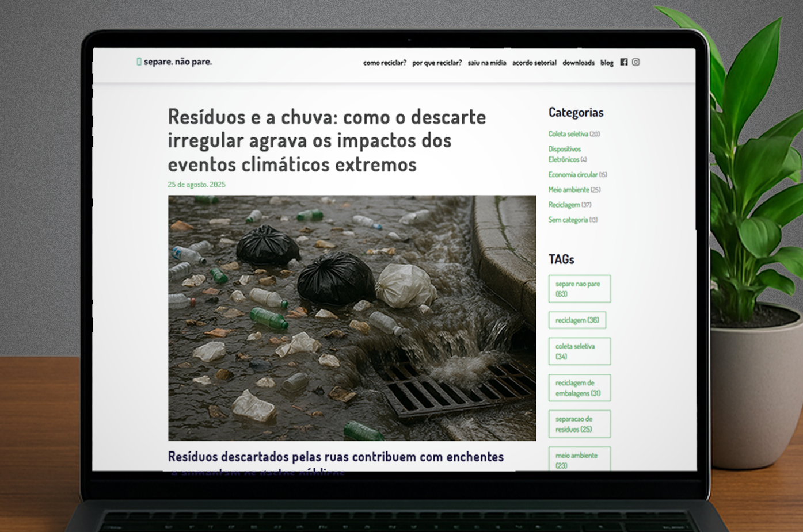
Task: Select the 'Economia circular' category link
Action: (x=573, y=175)
